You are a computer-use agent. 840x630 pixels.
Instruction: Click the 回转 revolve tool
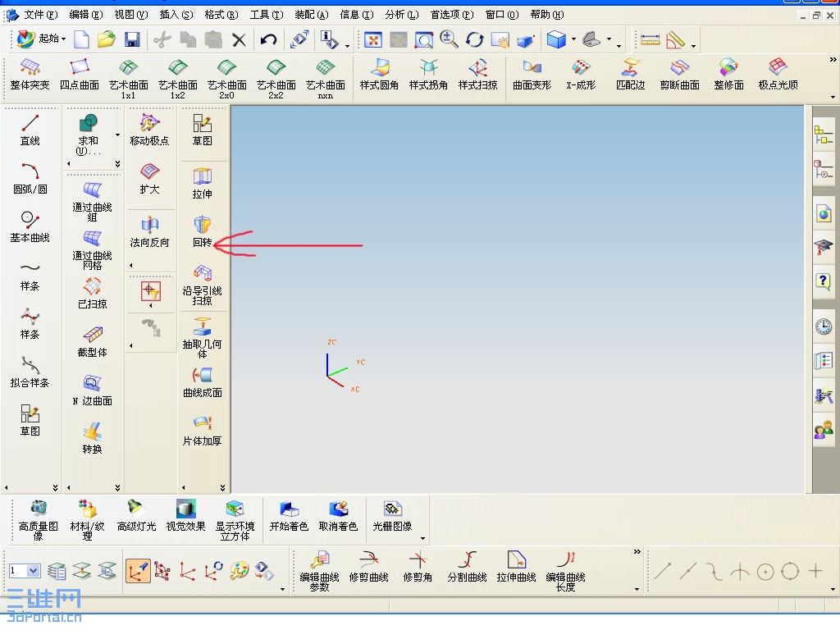tap(202, 232)
